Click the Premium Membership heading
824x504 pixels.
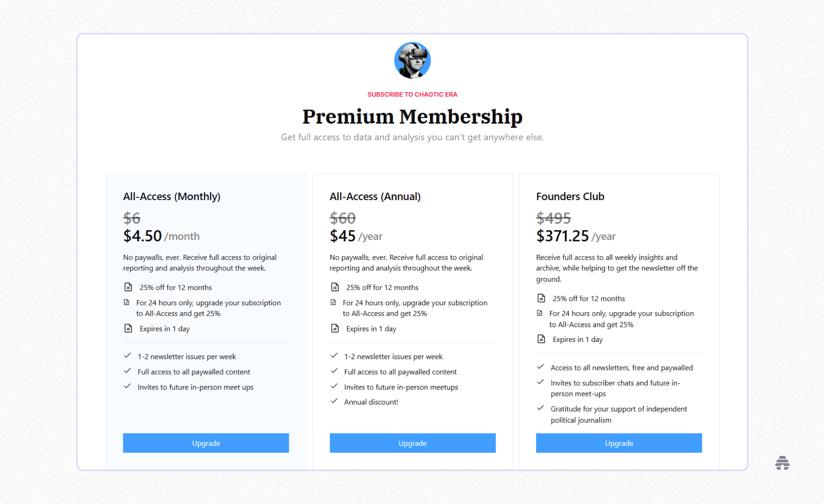click(x=412, y=116)
